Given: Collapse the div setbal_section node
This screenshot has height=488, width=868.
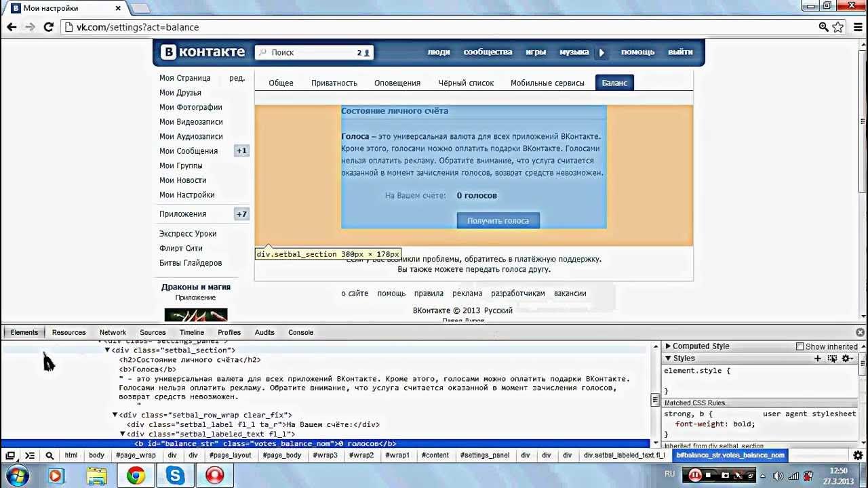Looking at the screenshot, I should tap(107, 350).
